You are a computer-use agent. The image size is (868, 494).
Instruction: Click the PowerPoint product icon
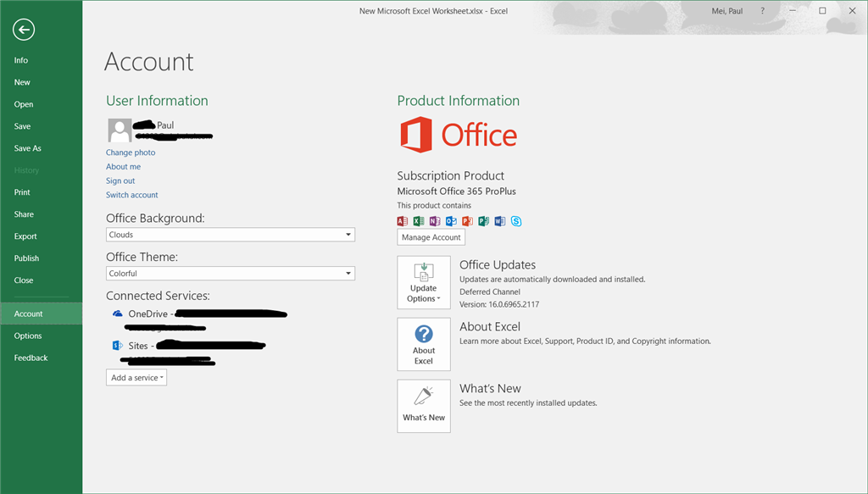tap(467, 221)
